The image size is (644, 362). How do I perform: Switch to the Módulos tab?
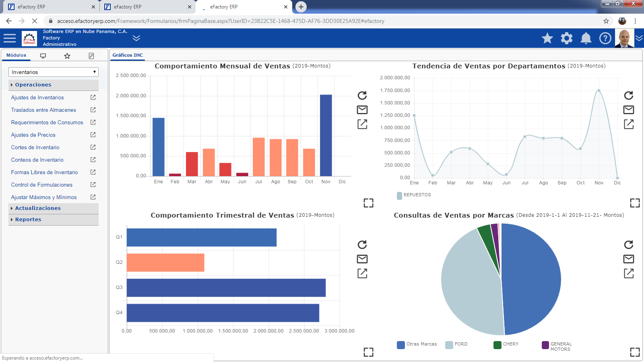coord(16,56)
